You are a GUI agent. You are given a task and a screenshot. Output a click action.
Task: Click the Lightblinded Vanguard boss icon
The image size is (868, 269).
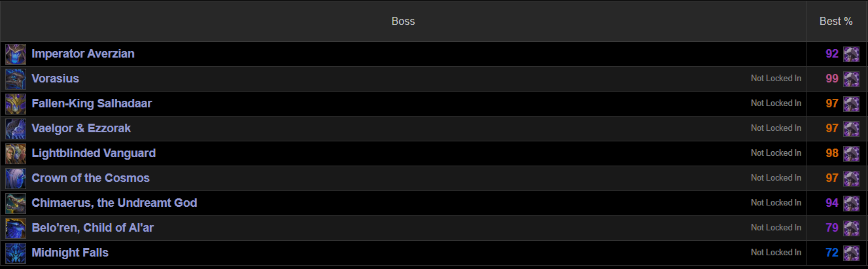click(16, 153)
